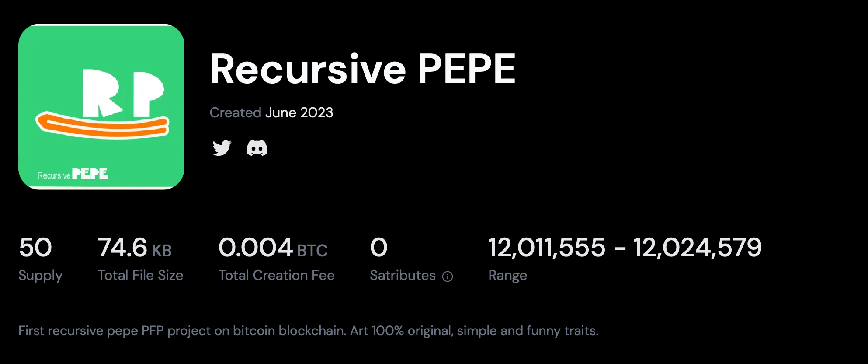868x364 pixels.
Task: Click the Range label
Action: (507, 276)
